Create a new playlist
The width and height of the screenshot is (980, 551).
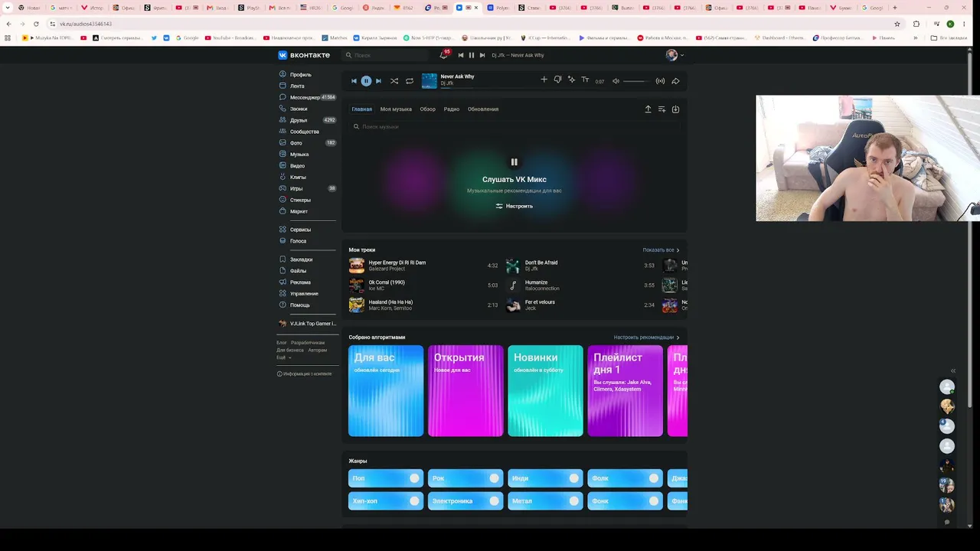(x=661, y=109)
